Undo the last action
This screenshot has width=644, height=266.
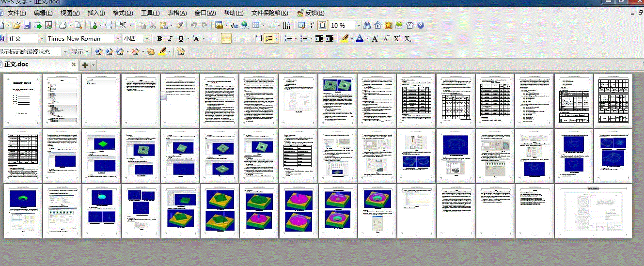pos(194,25)
